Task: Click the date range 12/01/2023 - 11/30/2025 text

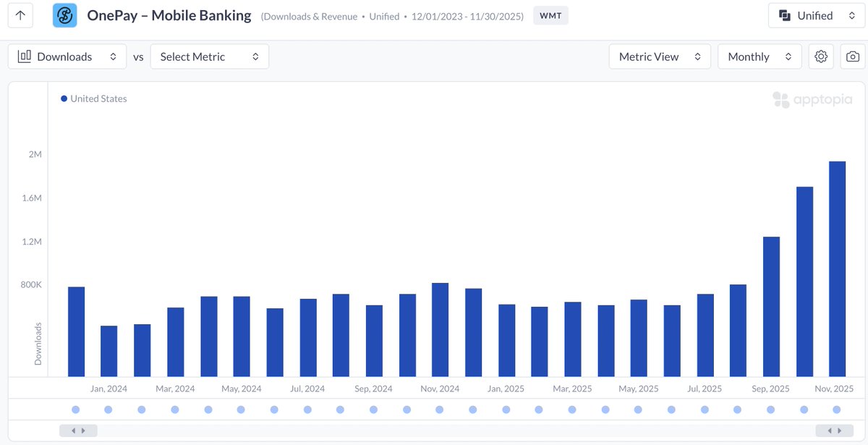Action: pos(465,16)
